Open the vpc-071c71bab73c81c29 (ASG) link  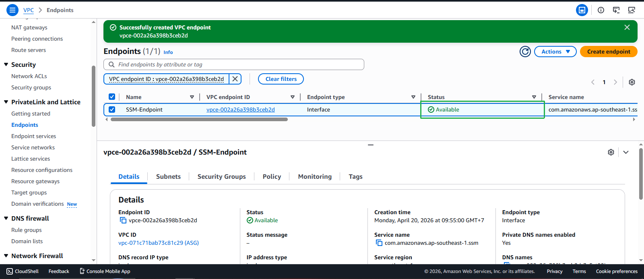pos(159,243)
